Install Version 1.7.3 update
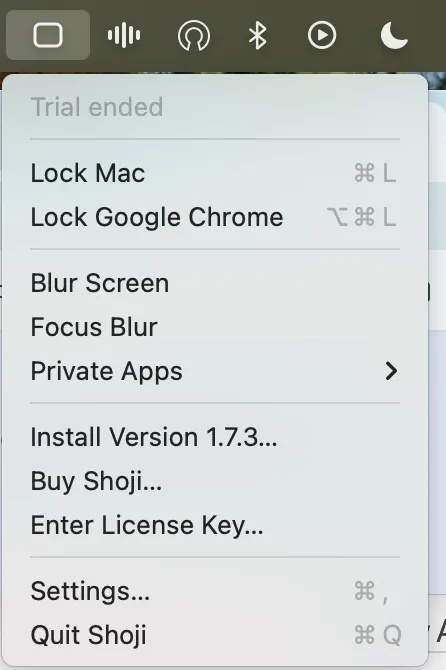446x670 pixels. 215,437
